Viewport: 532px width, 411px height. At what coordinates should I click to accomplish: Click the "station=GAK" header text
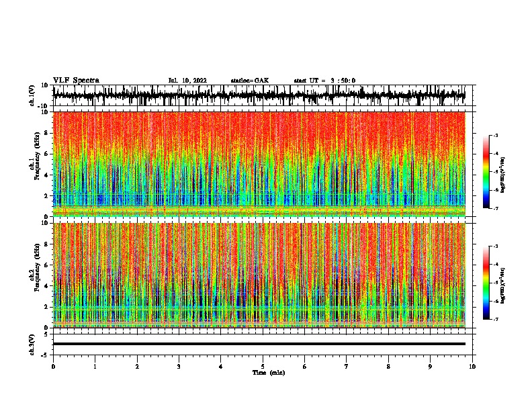[x=250, y=81]
